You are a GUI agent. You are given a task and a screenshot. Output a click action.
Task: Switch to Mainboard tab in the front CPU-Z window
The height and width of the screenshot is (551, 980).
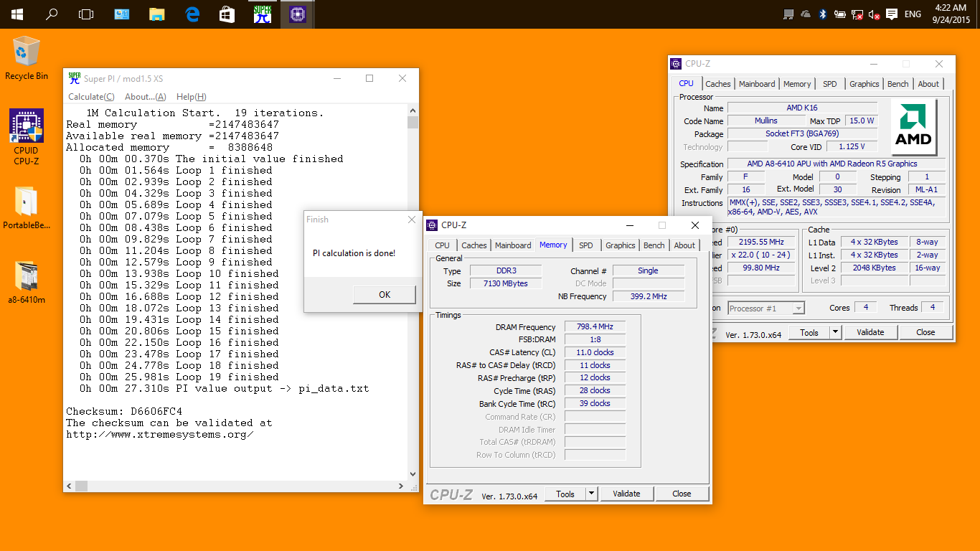click(513, 245)
